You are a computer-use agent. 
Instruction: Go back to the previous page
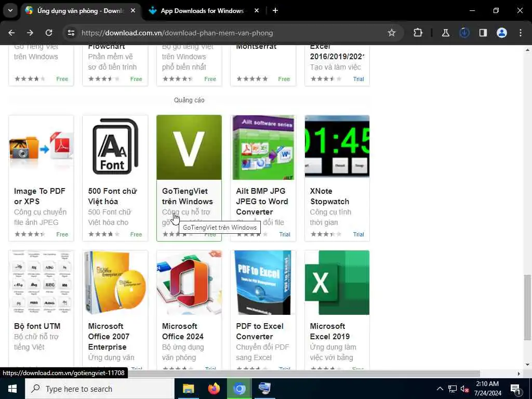coord(11,33)
